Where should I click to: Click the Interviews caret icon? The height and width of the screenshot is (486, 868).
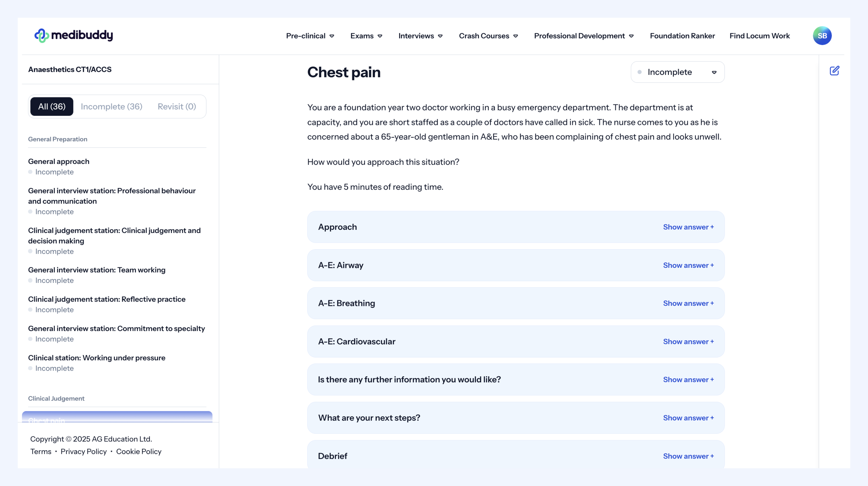pos(440,36)
